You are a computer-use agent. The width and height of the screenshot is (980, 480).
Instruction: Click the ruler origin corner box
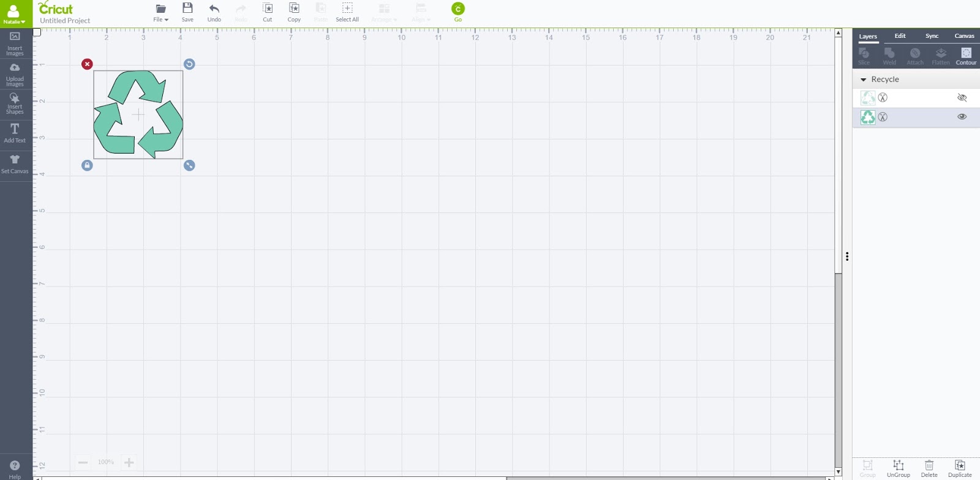click(x=37, y=32)
